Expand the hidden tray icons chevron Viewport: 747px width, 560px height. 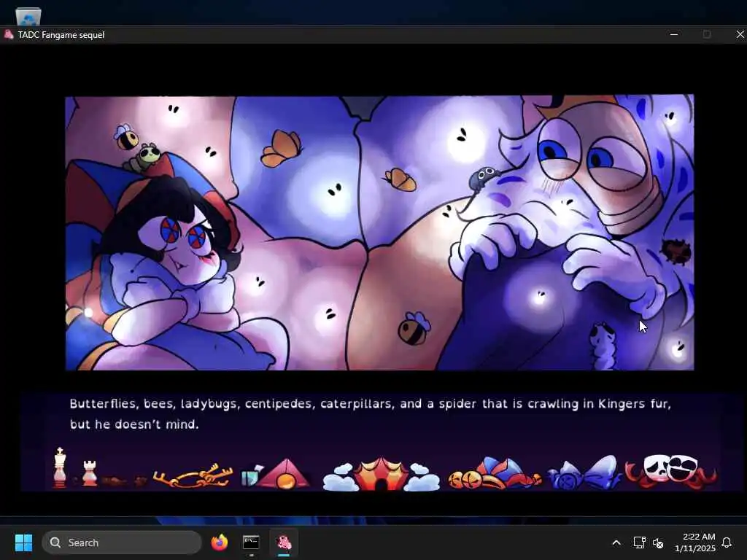pos(616,542)
